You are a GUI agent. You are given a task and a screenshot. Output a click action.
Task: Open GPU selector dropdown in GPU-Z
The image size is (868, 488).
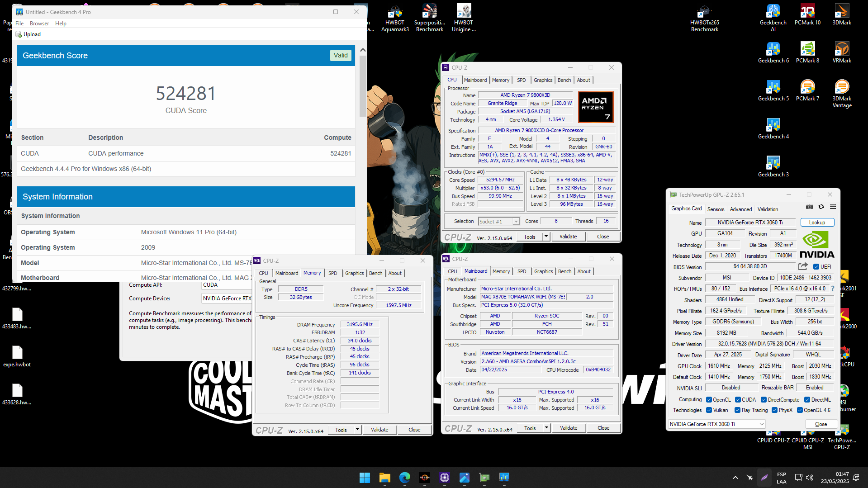click(x=716, y=424)
